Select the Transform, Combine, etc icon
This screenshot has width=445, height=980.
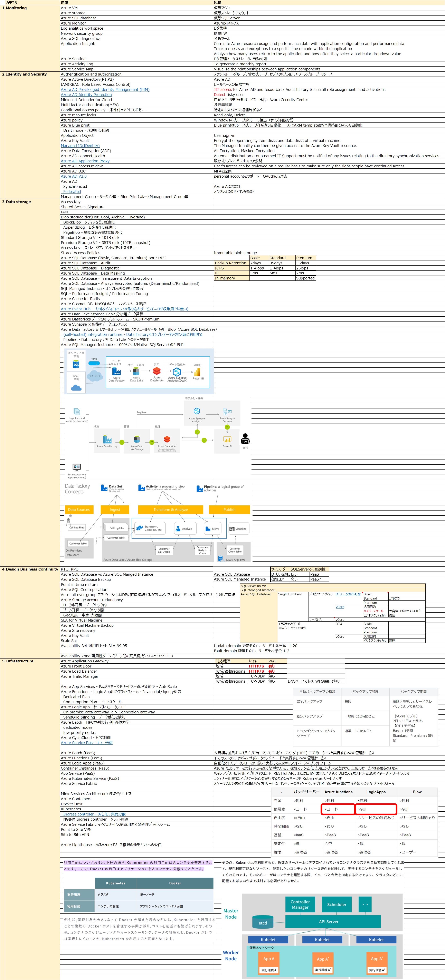pos(139,528)
